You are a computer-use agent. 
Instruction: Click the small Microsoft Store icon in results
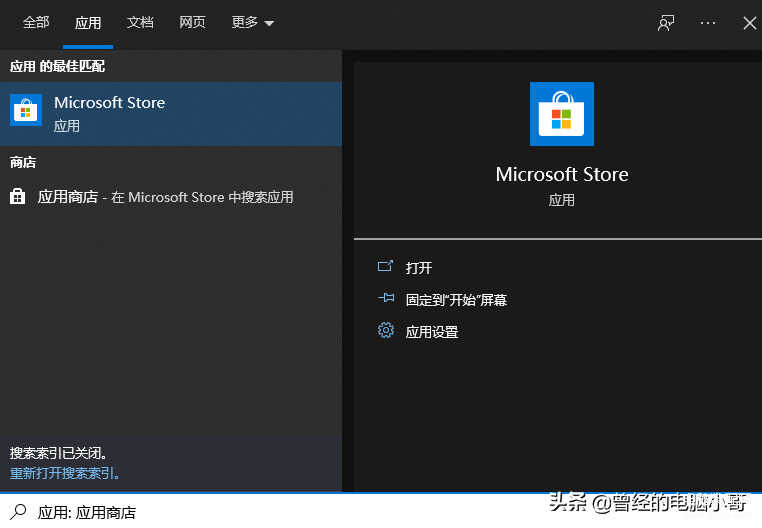click(x=26, y=110)
